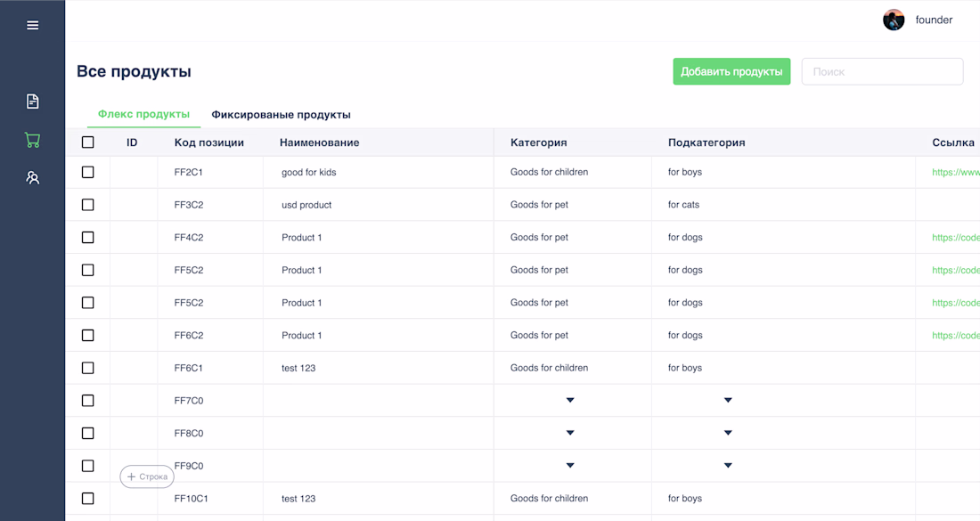
Task: Select the FF10C1 position code cell
Action: click(192, 499)
